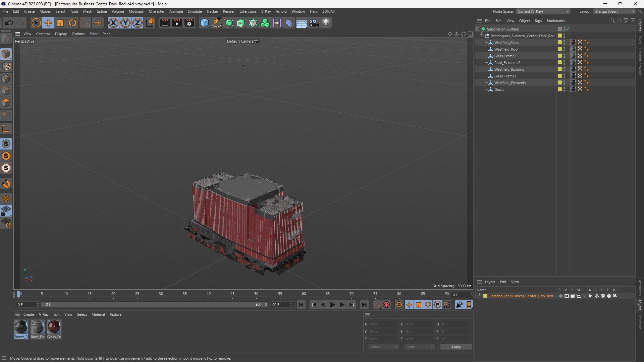
Task: Toggle layer eye for Rectangular_Business_Center_Dark_Red layer
Action: tap(567, 296)
